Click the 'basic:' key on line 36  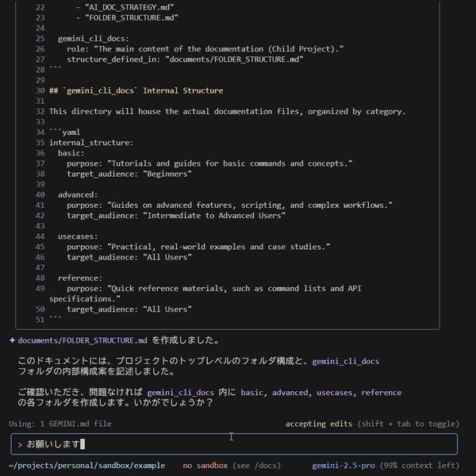coord(71,153)
